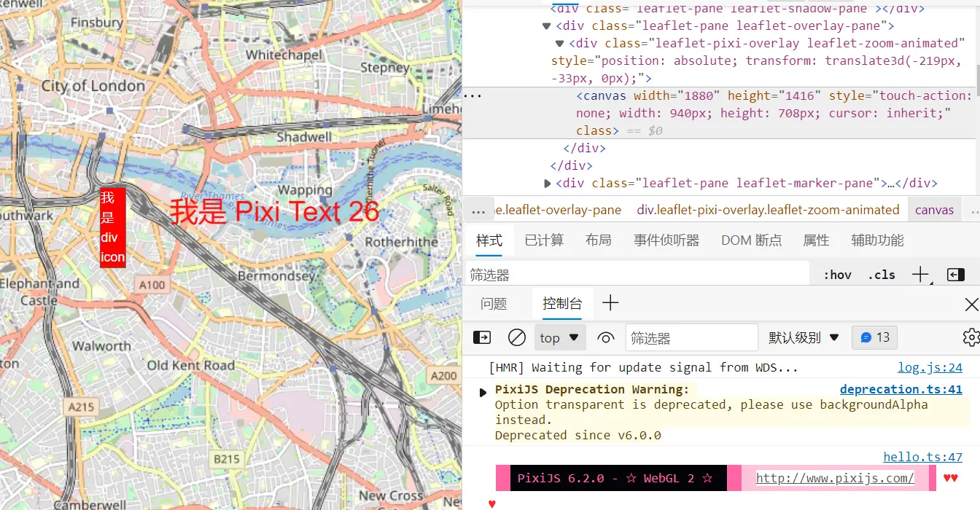This screenshot has height=510, width=980.
Task: Toggle computed styles sidebar icon
Action: click(956, 275)
